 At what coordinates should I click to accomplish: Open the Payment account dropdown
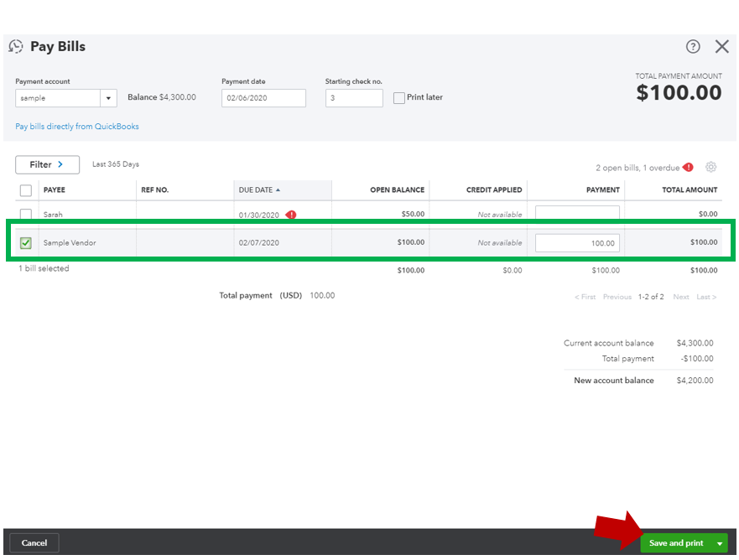(108, 98)
